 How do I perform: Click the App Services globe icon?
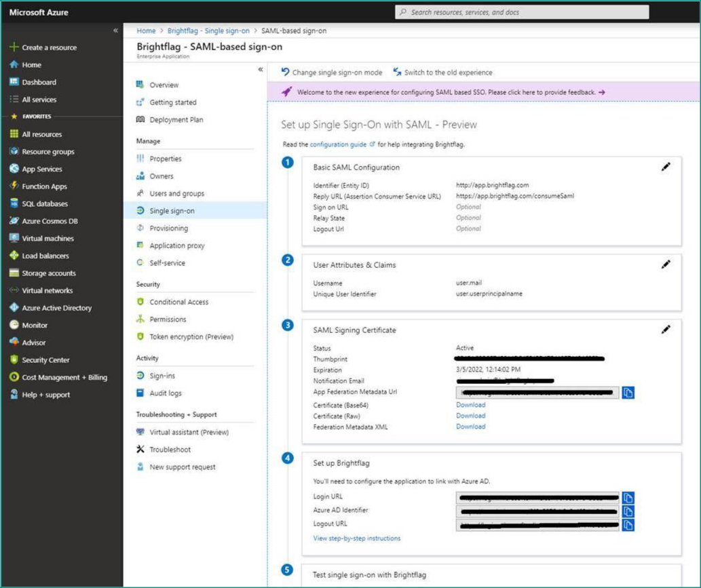(14, 168)
